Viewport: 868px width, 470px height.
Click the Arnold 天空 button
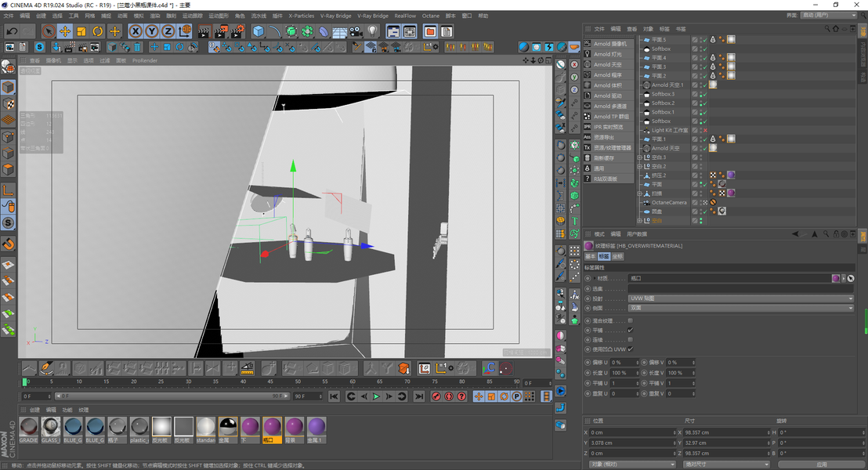coord(609,65)
